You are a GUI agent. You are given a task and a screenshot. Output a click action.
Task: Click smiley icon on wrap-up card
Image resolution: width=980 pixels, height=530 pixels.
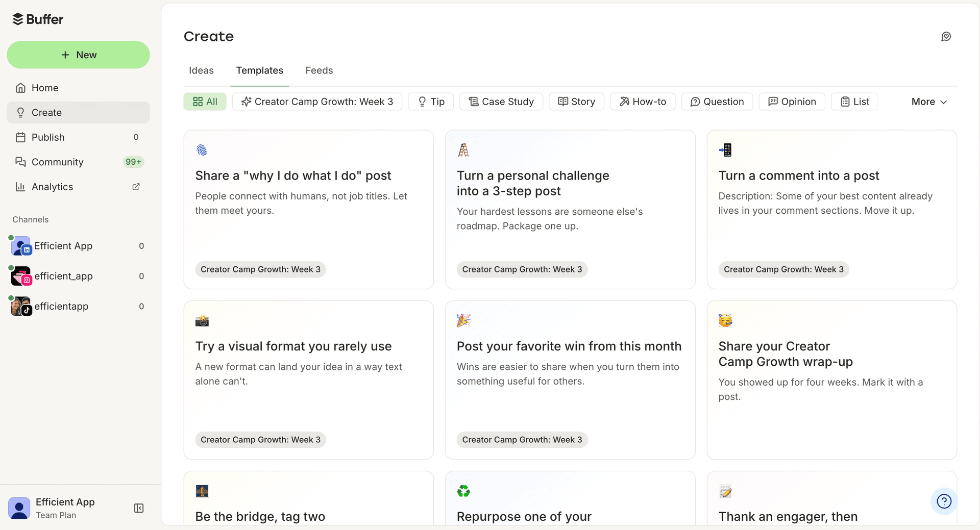pos(725,320)
